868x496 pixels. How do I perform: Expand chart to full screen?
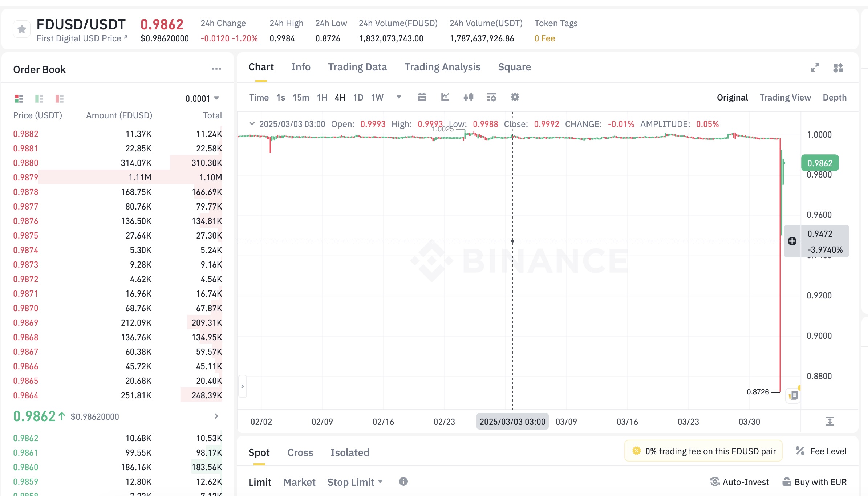point(815,68)
